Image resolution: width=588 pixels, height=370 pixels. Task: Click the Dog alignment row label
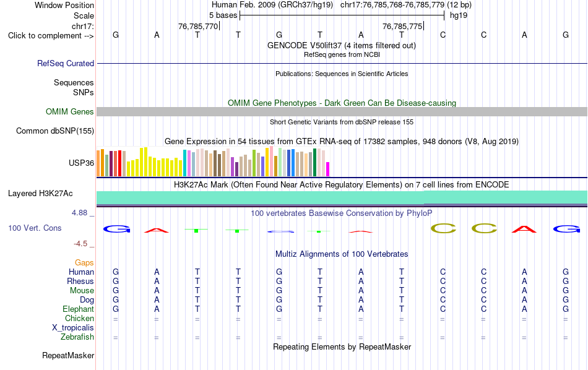87,300
